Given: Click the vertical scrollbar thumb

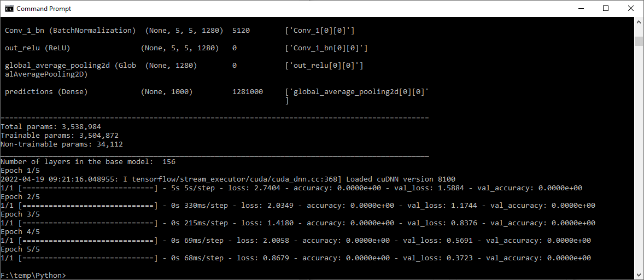Looking at the screenshot, I should click(x=639, y=41).
